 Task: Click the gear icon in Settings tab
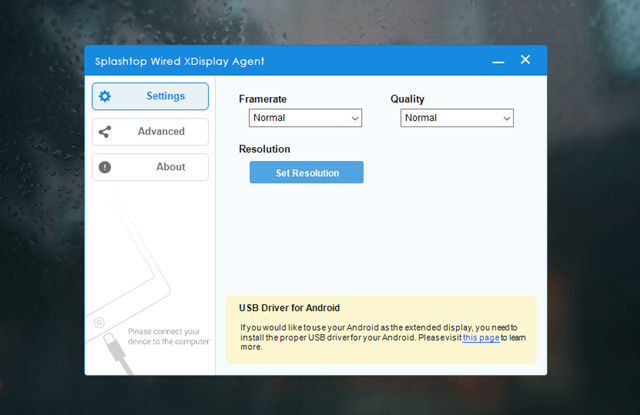point(105,96)
